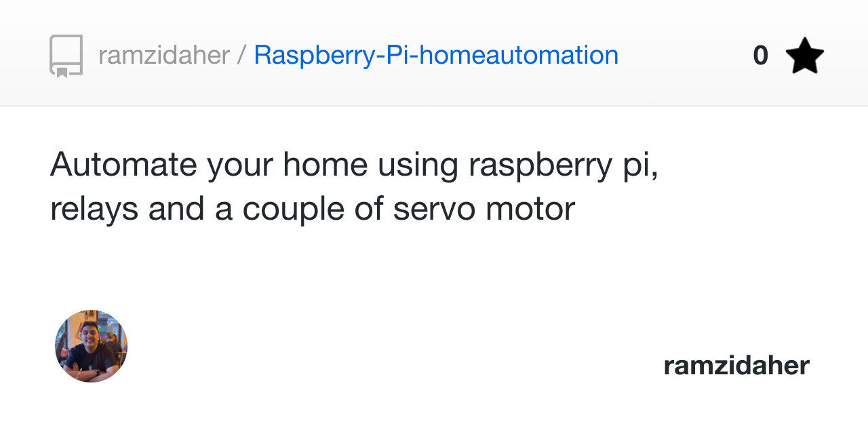
Task: Click the word "Automate" in description
Action: click(x=123, y=165)
